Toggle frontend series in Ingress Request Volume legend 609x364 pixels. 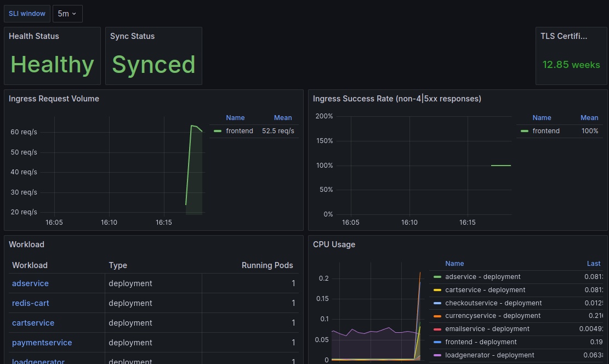point(240,131)
